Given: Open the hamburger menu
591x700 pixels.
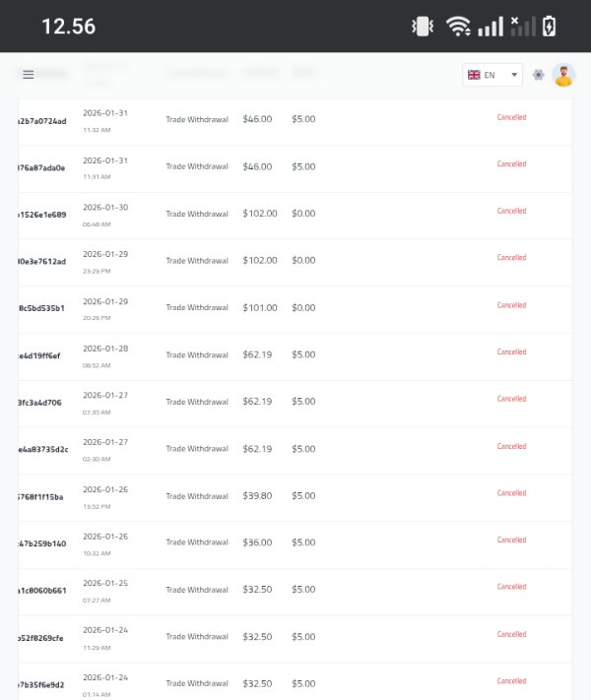Looking at the screenshot, I should tap(28, 75).
